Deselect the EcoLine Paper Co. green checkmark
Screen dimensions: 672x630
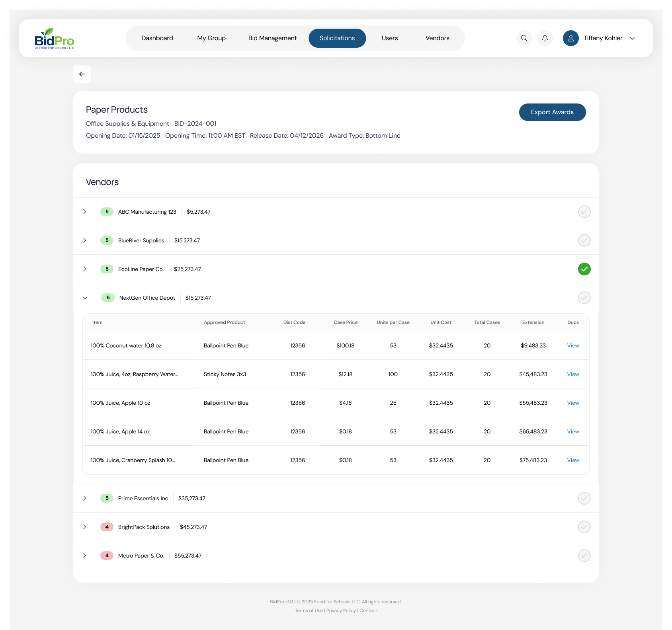(584, 269)
